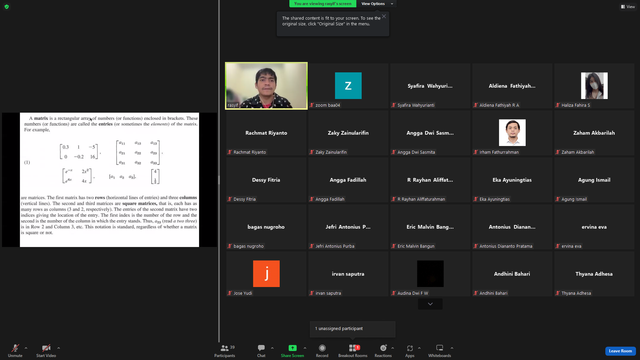Click muted mic icon beside Rachmat Riyanto label
640x360 pixels.
(230, 152)
